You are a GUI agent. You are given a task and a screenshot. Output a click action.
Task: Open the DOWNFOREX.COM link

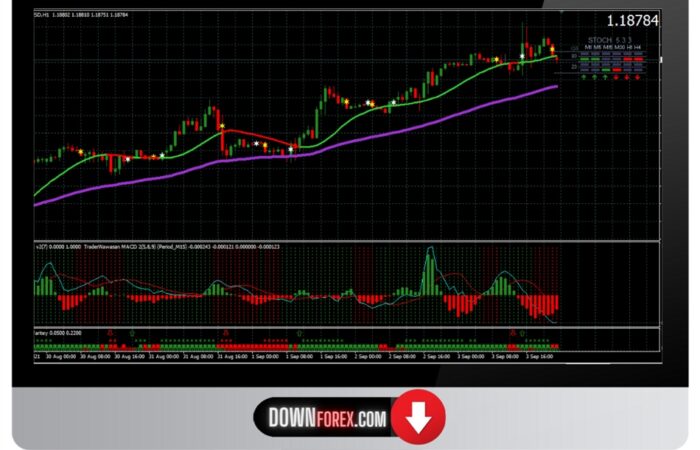coord(327,420)
